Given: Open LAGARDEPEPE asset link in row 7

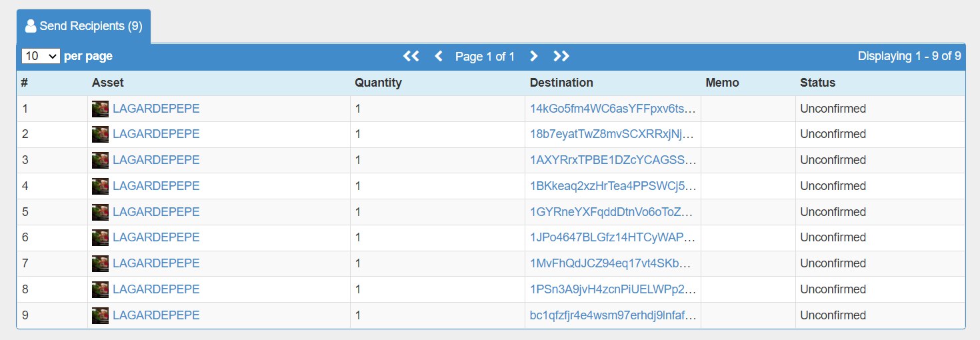Looking at the screenshot, I should point(156,263).
